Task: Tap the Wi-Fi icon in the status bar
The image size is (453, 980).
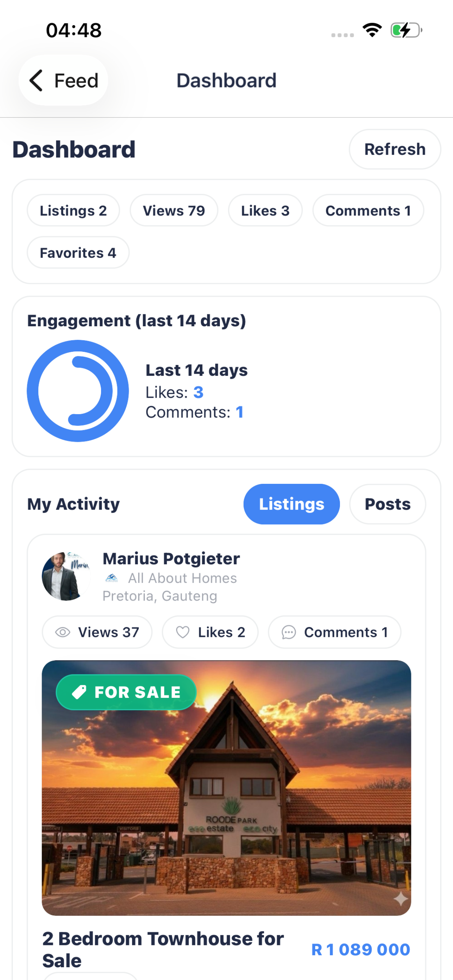Action: (372, 30)
